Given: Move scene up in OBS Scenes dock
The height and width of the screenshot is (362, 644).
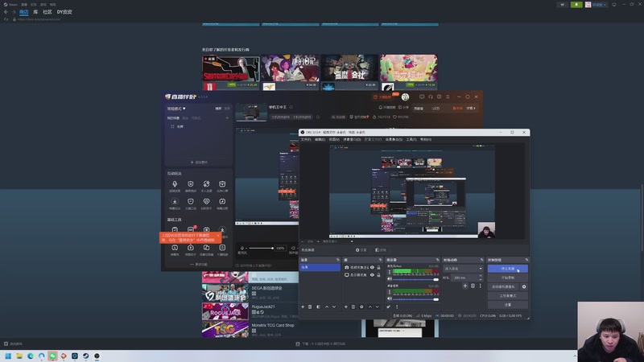Looking at the screenshot, I should (x=327, y=306).
